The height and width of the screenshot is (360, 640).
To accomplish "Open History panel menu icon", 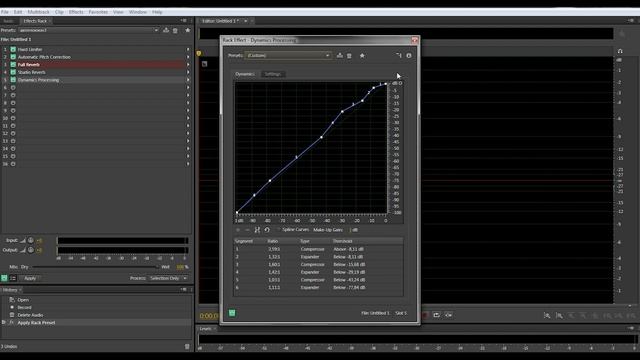I will coord(184,289).
